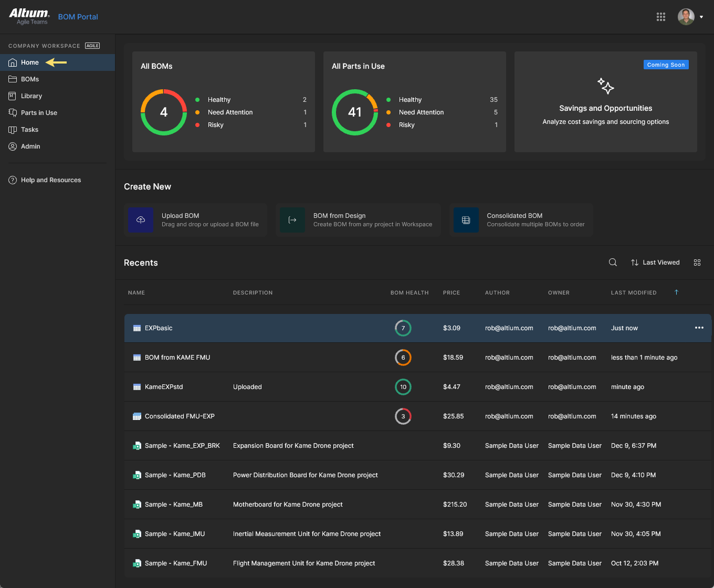The image size is (714, 588).
Task: Toggle the Last Modified sort arrow
Action: [x=676, y=292]
